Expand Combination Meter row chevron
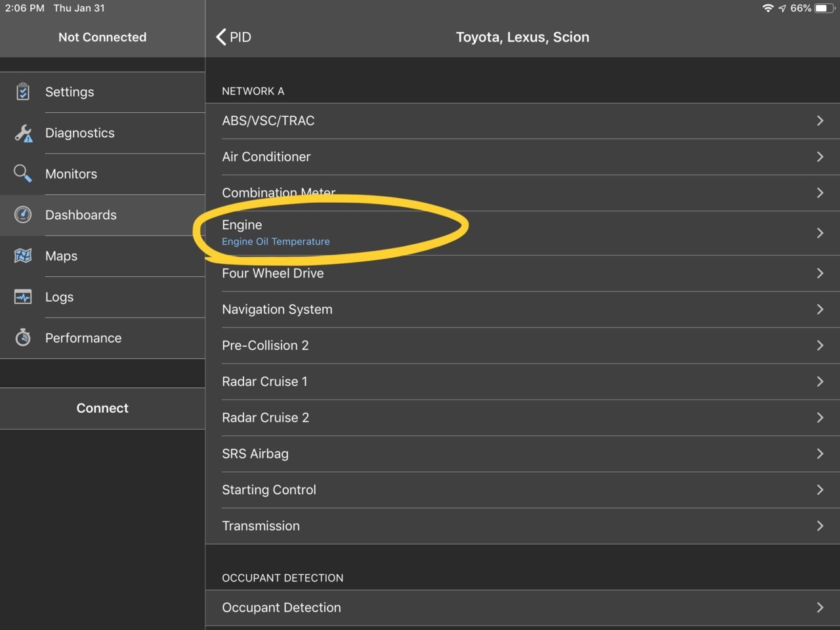This screenshot has width=840, height=630. coord(820,193)
